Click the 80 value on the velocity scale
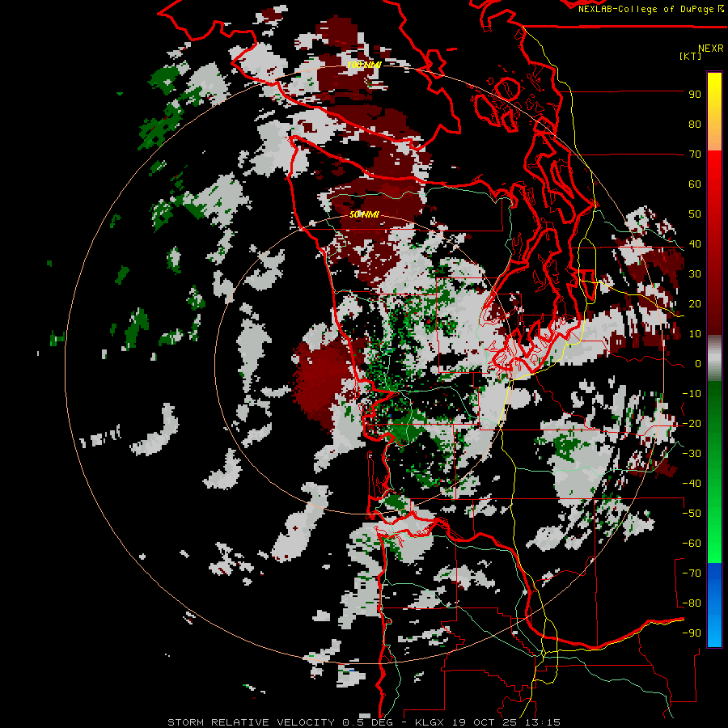The image size is (728, 728). 695,125
